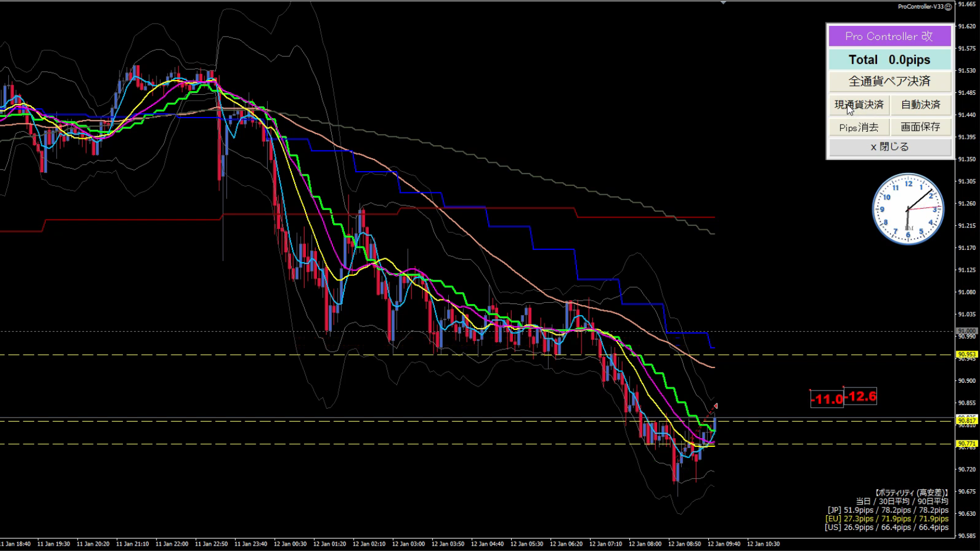Click the red arrow at current price
Screen dimensions: 980x551
(715, 406)
